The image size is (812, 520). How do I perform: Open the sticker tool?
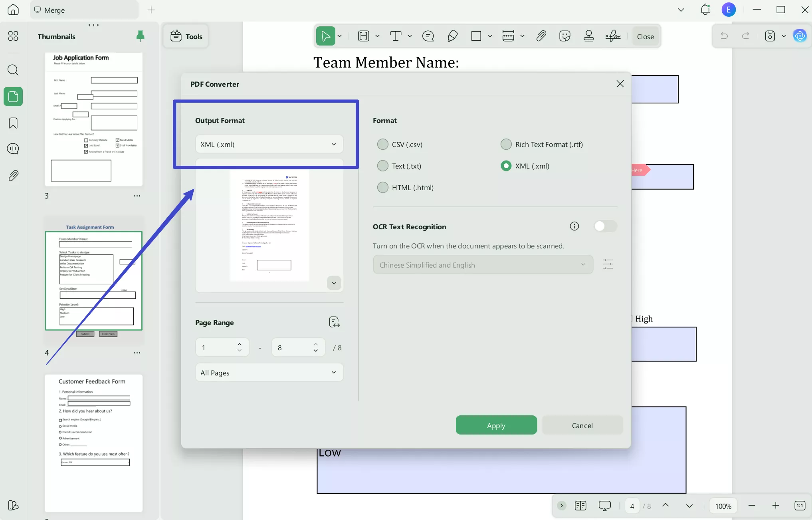point(565,36)
